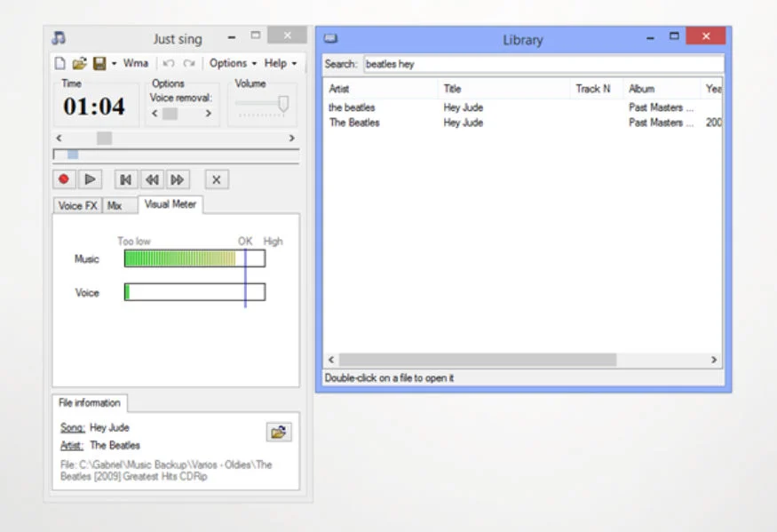The image size is (777, 532).
Task: Open the Help dropdown menu
Action: point(280,63)
